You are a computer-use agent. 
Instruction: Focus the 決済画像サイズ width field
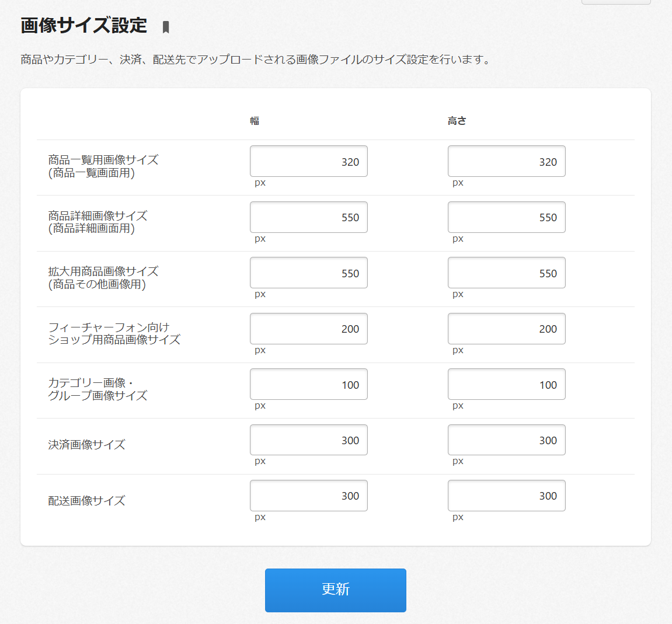click(308, 440)
